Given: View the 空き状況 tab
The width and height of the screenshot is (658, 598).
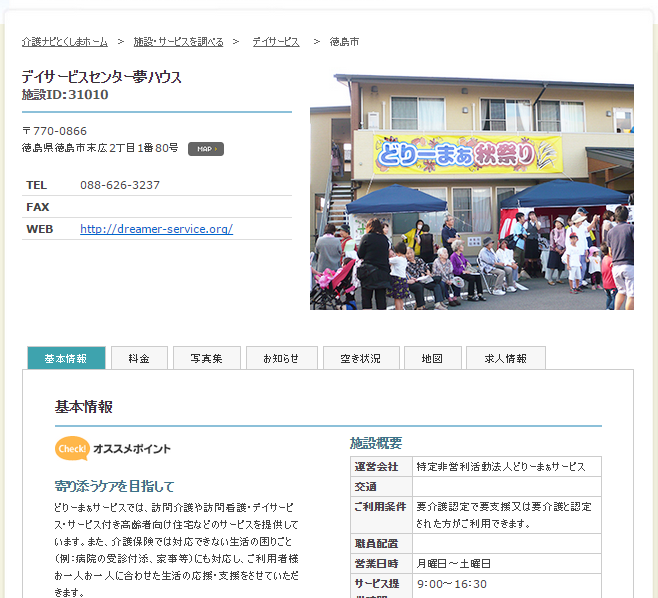Looking at the screenshot, I should tap(360, 358).
